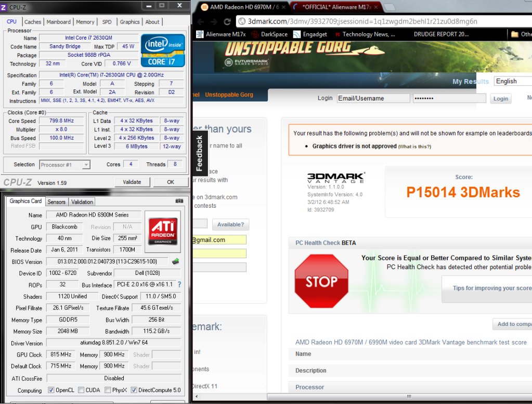
Task: Toggle the CUDA checkbox
Action: [81, 390]
